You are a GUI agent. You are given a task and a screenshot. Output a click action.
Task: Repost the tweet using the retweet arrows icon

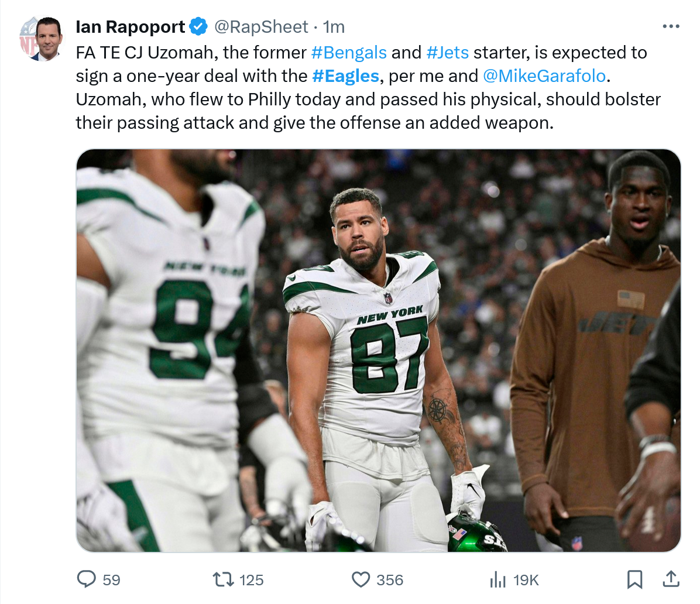(x=222, y=579)
